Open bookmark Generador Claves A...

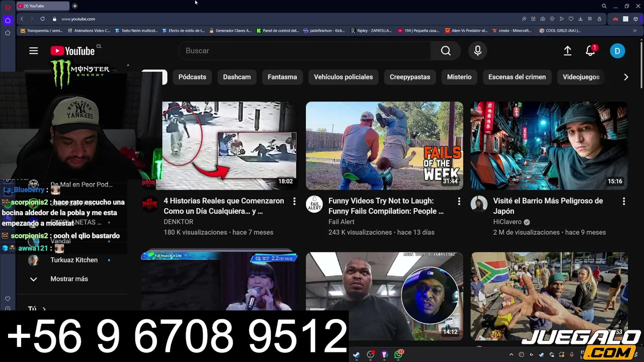pyautogui.click(x=230, y=31)
